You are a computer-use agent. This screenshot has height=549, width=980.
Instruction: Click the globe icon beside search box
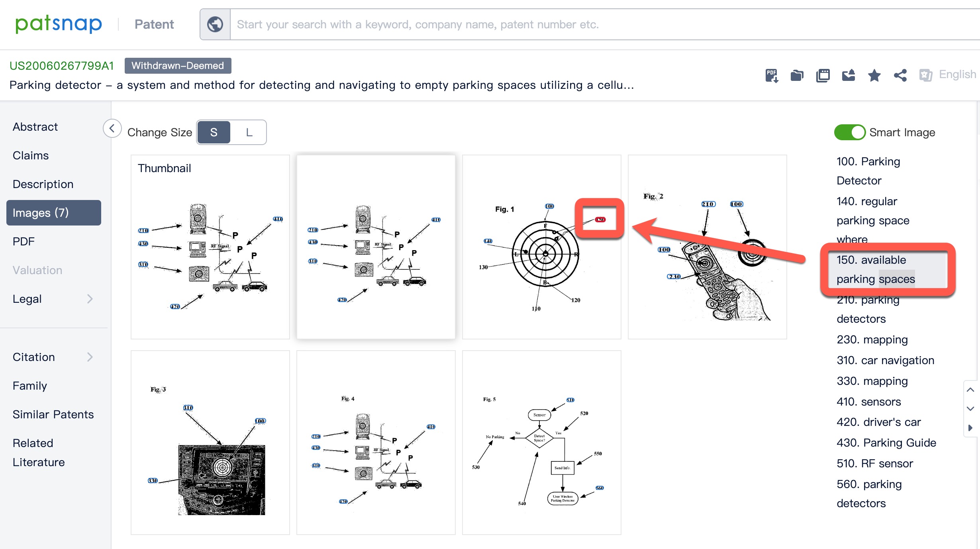point(215,24)
